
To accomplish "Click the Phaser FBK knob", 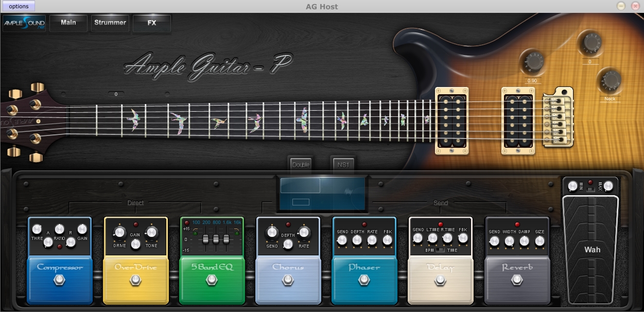I will (388, 240).
